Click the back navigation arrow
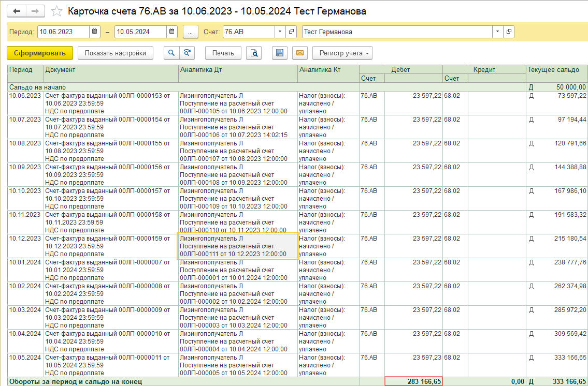Viewport: 588px width, 386px height. [x=17, y=11]
